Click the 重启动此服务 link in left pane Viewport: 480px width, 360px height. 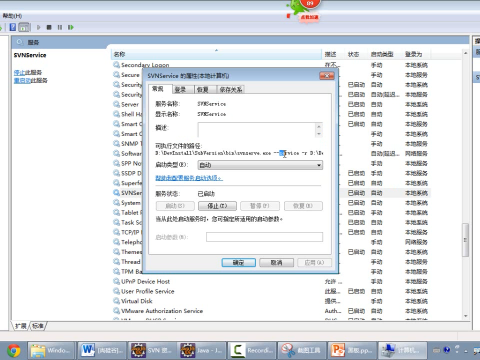pyautogui.click(x=31, y=80)
